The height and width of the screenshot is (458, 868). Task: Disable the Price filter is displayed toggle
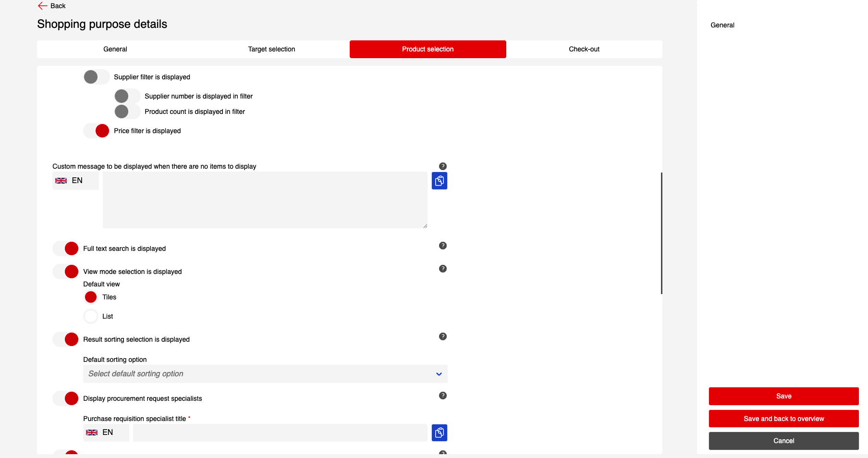pyautogui.click(x=96, y=131)
